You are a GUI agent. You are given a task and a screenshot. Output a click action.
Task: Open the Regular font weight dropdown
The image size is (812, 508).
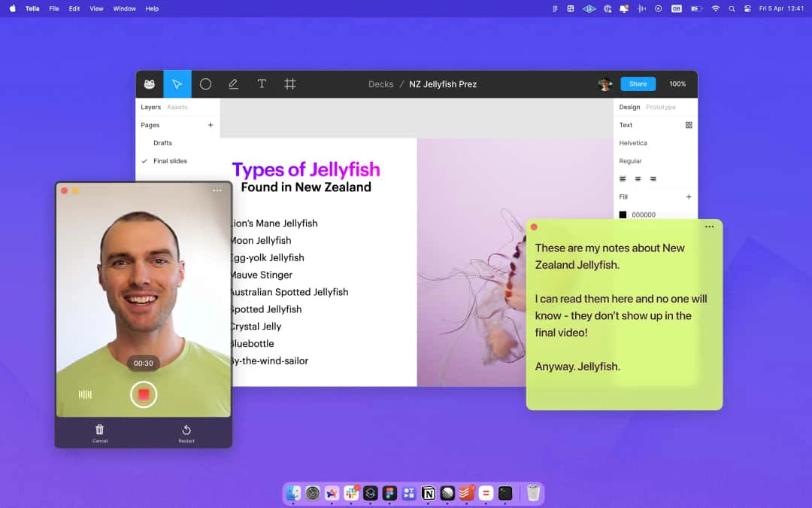(x=631, y=161)
